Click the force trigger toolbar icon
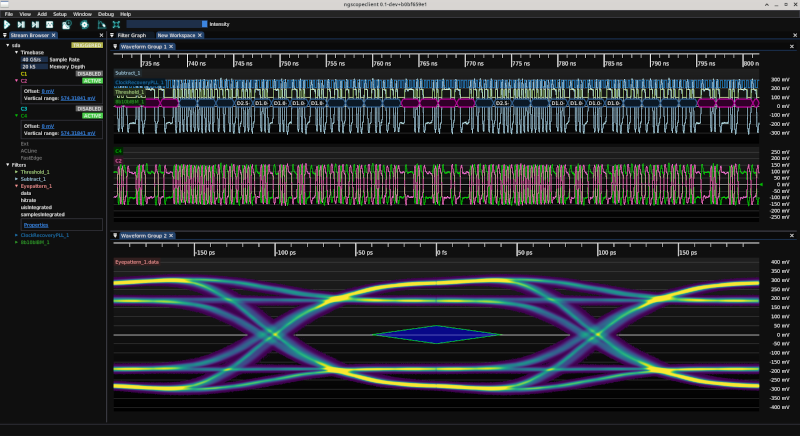Image resolution: width=800 pixels, height=436 pixels. click(x=35, y=24)
